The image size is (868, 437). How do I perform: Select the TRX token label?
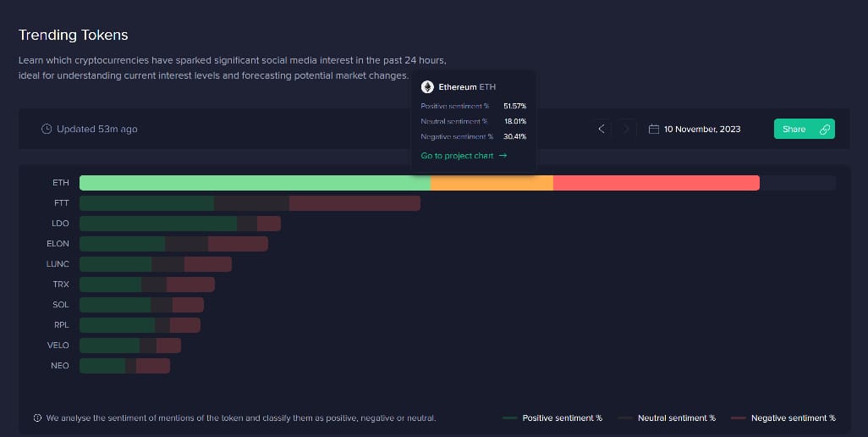(x=61, y=284)
